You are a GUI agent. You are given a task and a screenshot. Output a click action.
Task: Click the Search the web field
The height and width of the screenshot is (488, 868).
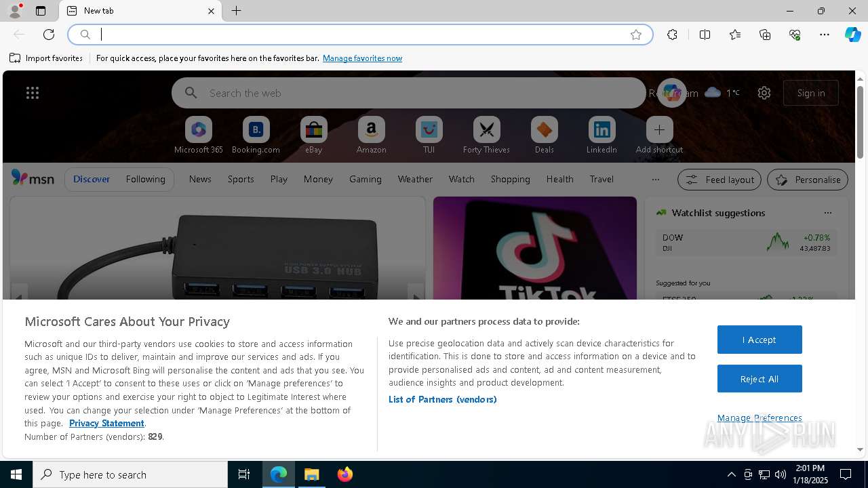(408, 93)
